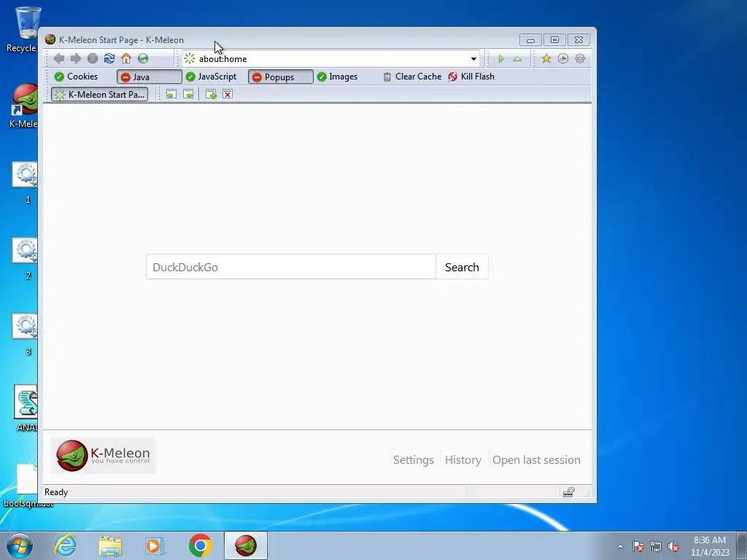Click K-Meleon taskbar button

(x=246, y=545)
